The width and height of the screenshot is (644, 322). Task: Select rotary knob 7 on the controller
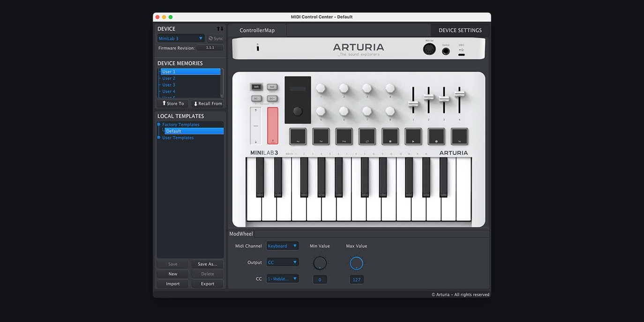pyautogui.click(x=367, y=111)
